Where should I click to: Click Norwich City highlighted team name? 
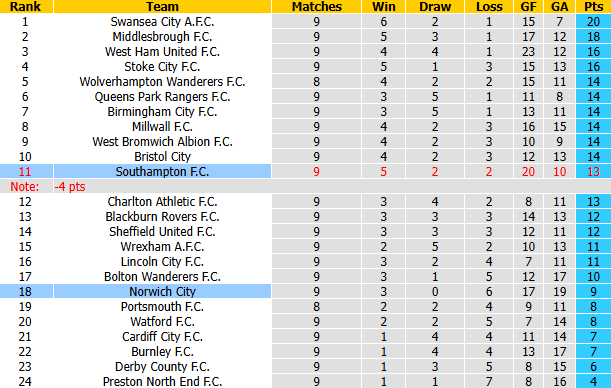click(162, 291)
